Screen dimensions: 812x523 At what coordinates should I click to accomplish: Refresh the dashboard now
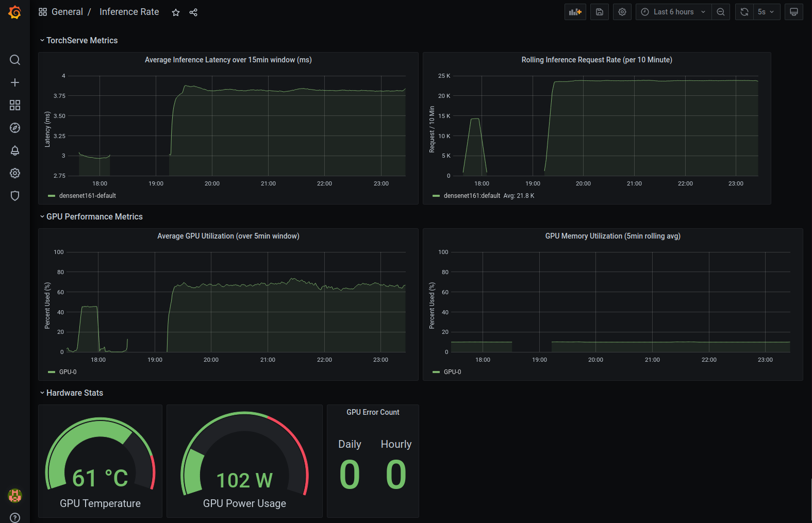(744, 12)
